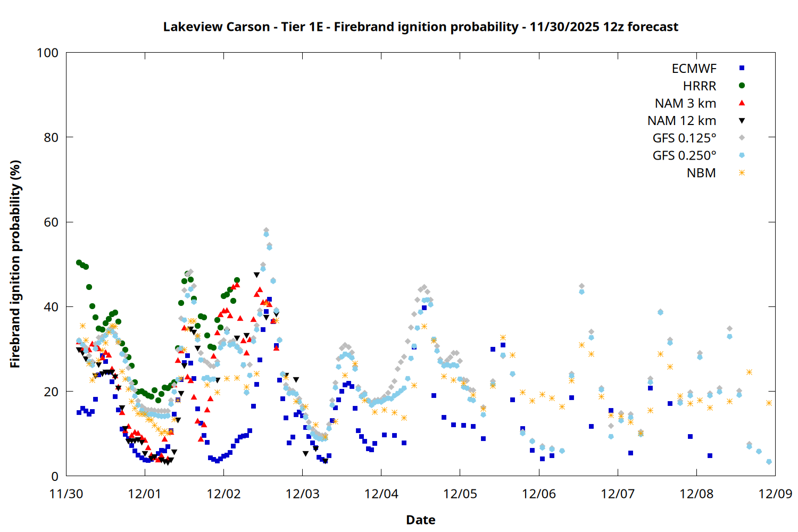This screenshot has height=532, width=798.
Task: Click the HRRR green circle legend marker
Action: [x=742, y=86]
